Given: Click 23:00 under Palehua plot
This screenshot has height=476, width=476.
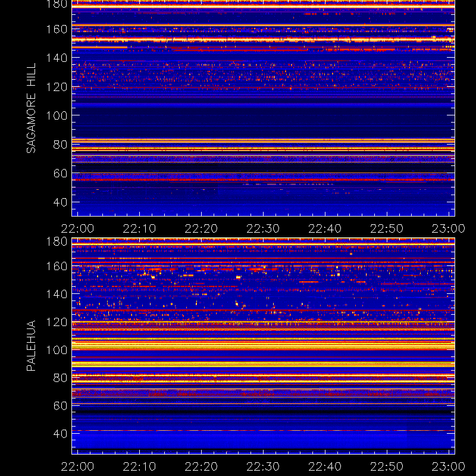Looking at the screenshot, I should [x=449, y=466].
